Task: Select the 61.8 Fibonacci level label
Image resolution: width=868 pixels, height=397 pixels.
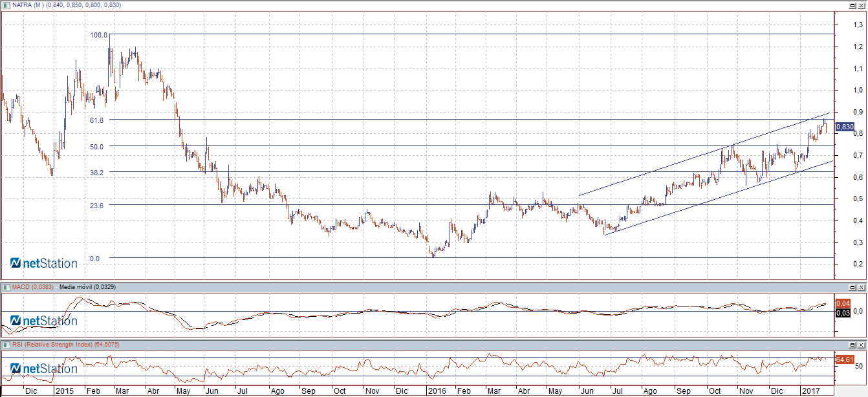Action: point(97,120)
